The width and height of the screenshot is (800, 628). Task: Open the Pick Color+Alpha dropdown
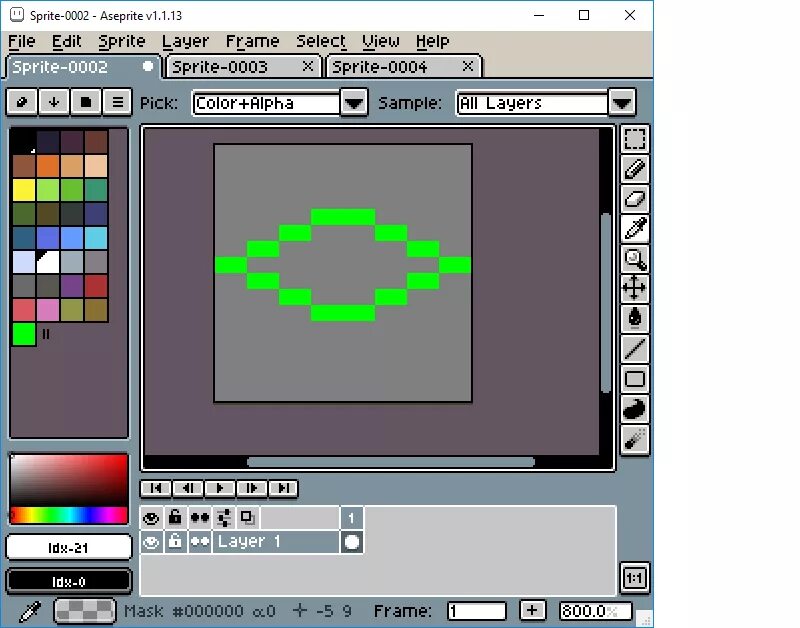coord(354,103)
